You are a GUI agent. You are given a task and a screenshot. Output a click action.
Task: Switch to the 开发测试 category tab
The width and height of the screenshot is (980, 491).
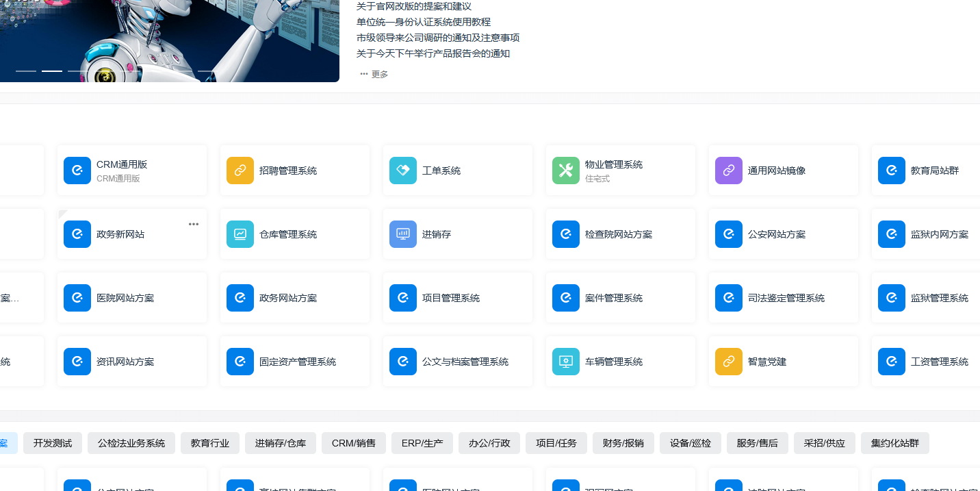click(x=53, y=443)
